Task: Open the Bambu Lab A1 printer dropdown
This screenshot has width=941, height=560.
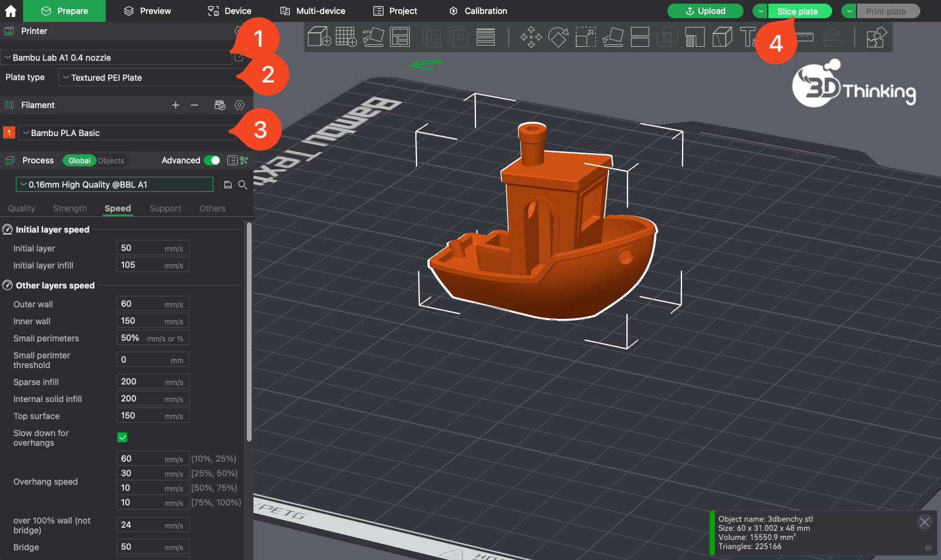Action: pyautogui.click(x=116, y=58)
